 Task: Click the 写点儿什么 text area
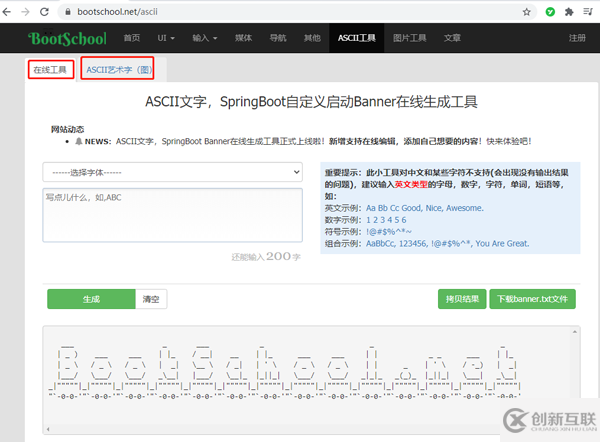tap(173, 215)
